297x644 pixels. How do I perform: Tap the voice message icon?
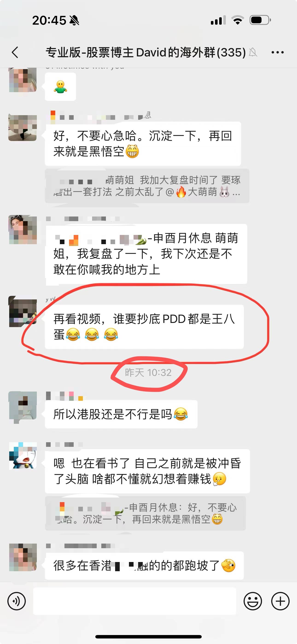17,601
